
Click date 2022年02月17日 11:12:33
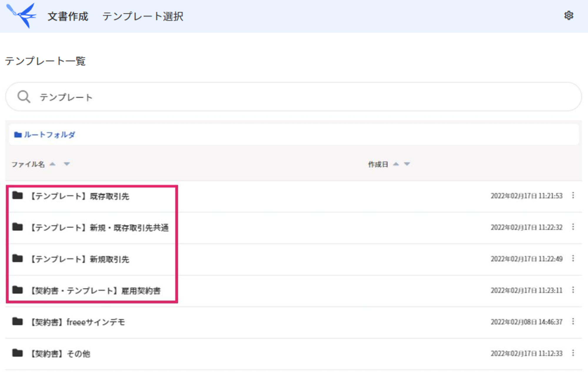tap(527, 353)
